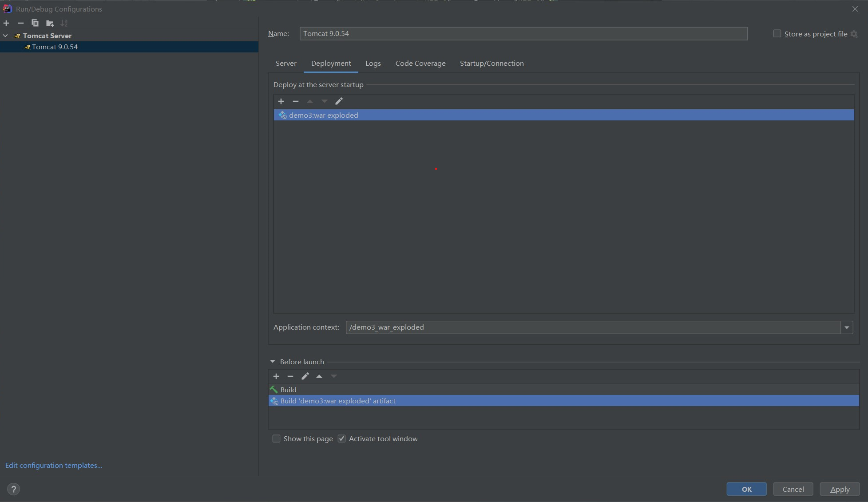Open the Startup/Connection tab
The height and width of the screenshot is (502, 868).
coord(492,64)
